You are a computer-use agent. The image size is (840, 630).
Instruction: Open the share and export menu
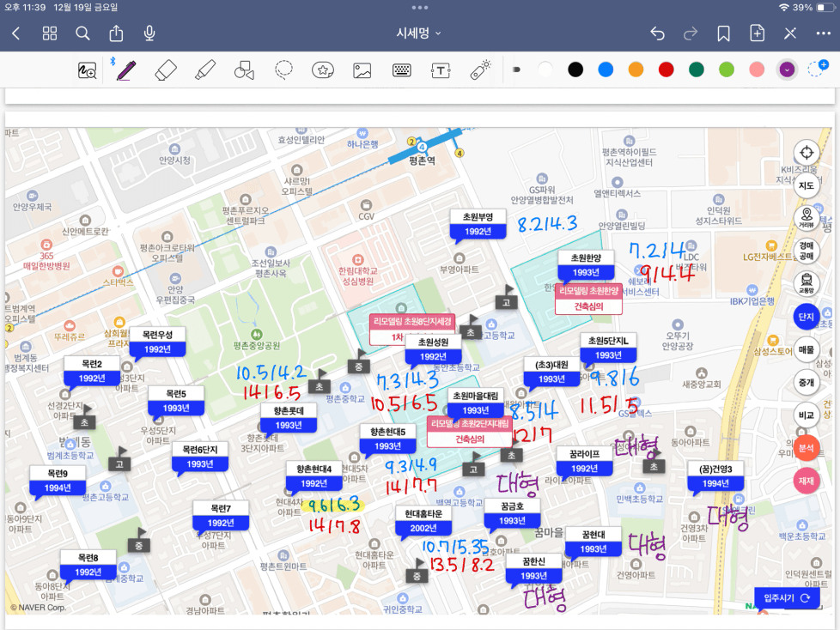[116, 33]
